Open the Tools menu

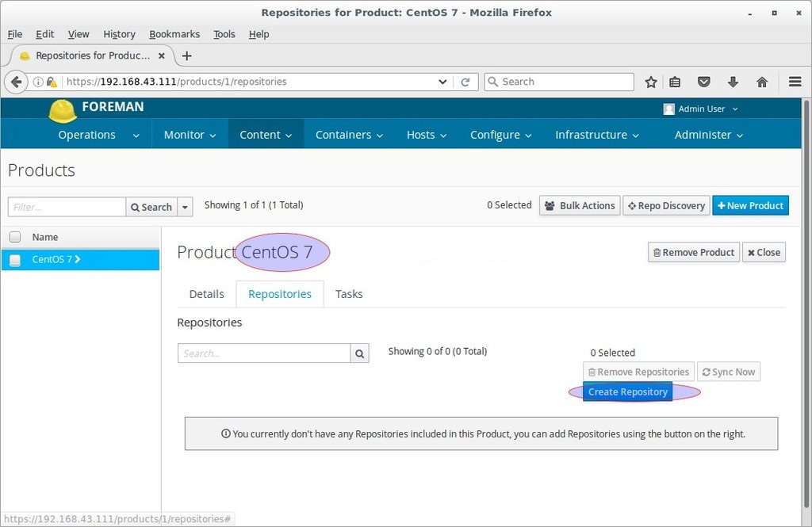coord(224,34)
